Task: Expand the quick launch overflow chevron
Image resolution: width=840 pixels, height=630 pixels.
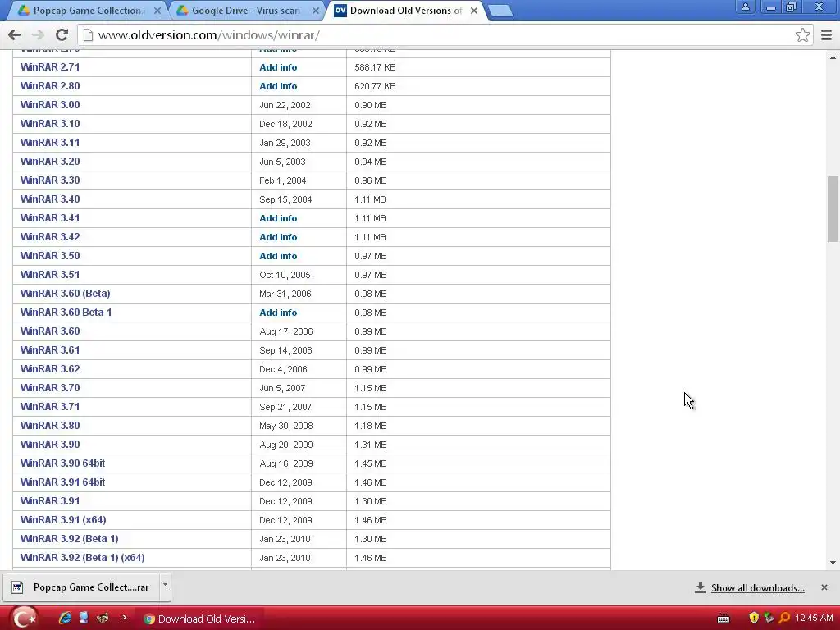Action: coord(125,618)
